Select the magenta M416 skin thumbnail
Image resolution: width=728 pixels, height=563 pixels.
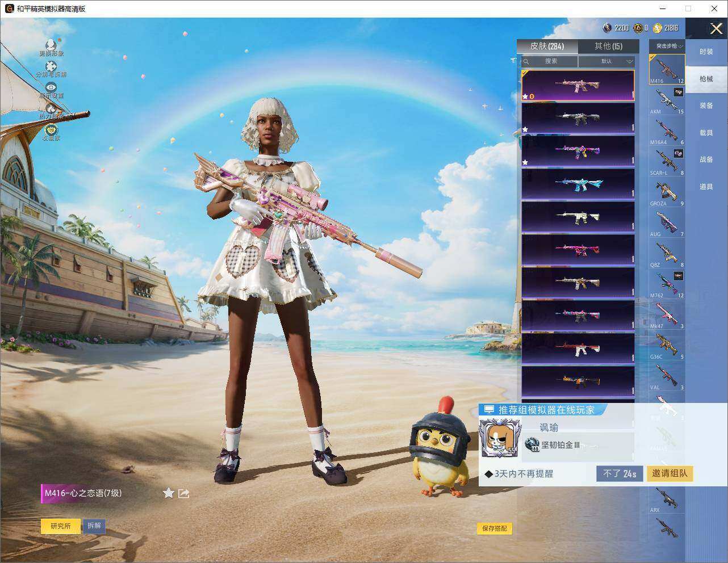click(x=578, y=250)
